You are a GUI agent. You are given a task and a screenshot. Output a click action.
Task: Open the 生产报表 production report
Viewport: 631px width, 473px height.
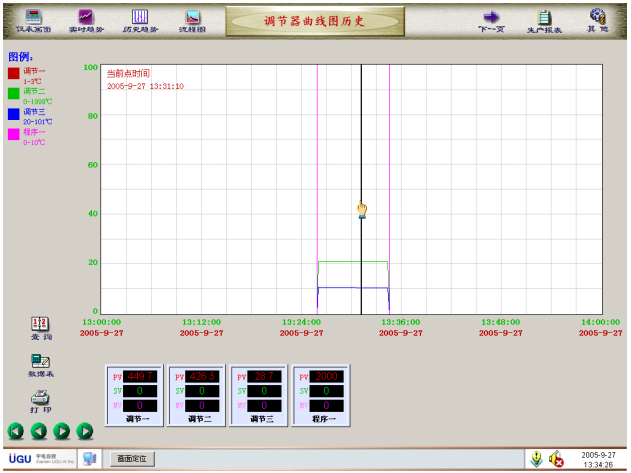tap(544, 18)
